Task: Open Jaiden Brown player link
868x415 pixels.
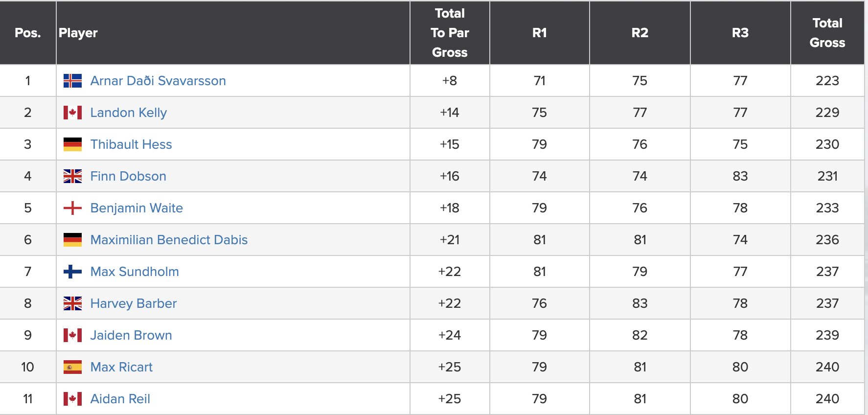Action: click(131, 335)
